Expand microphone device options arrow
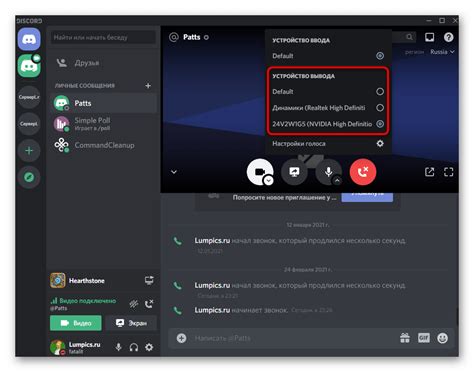The image size is (474, 372). 337,180
